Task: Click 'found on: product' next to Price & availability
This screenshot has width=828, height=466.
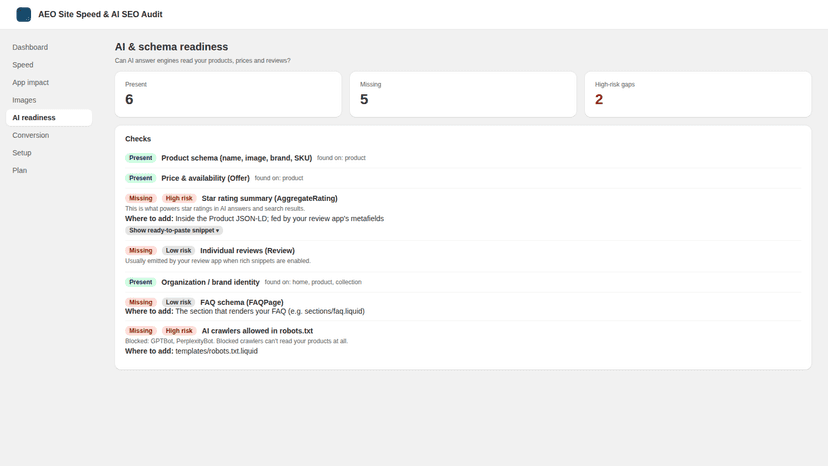Action: 279,178
